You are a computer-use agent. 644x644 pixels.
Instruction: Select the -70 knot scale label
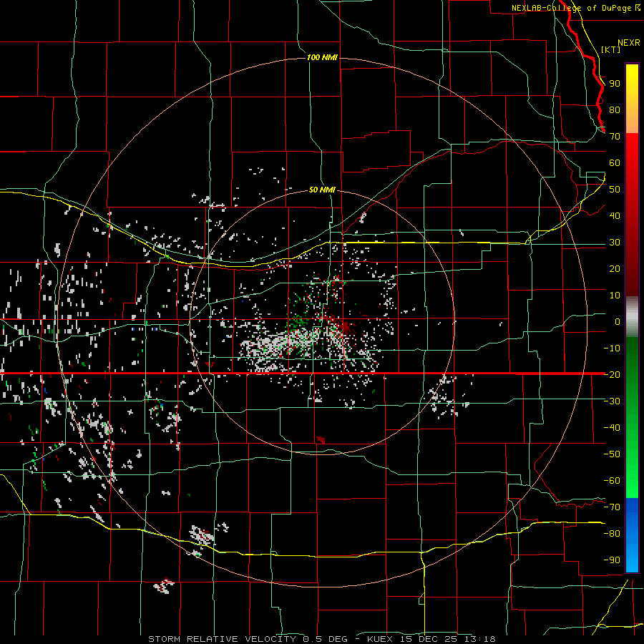(612, 507)
